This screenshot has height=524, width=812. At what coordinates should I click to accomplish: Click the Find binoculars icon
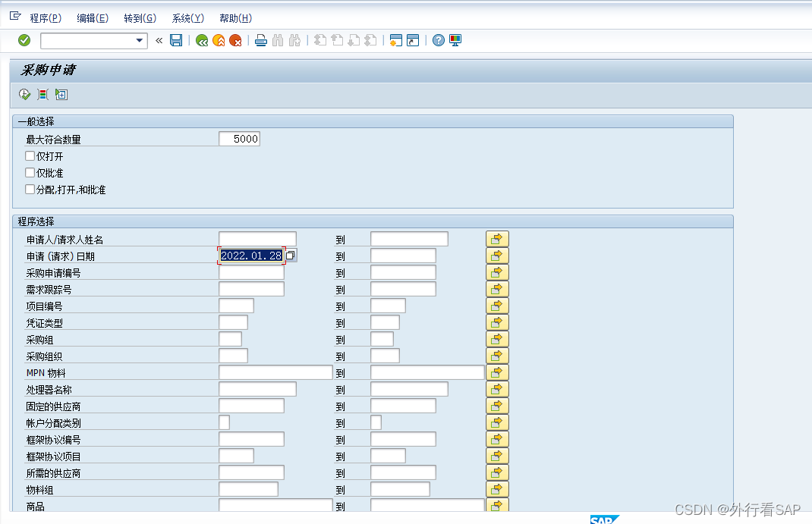tap(278, 40)
